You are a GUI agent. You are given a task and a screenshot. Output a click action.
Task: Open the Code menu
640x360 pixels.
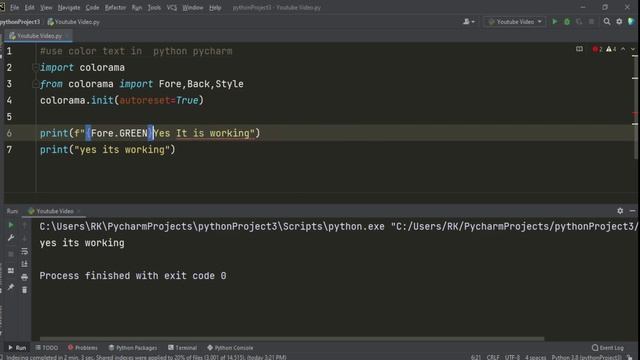click(x=92, y=7)
